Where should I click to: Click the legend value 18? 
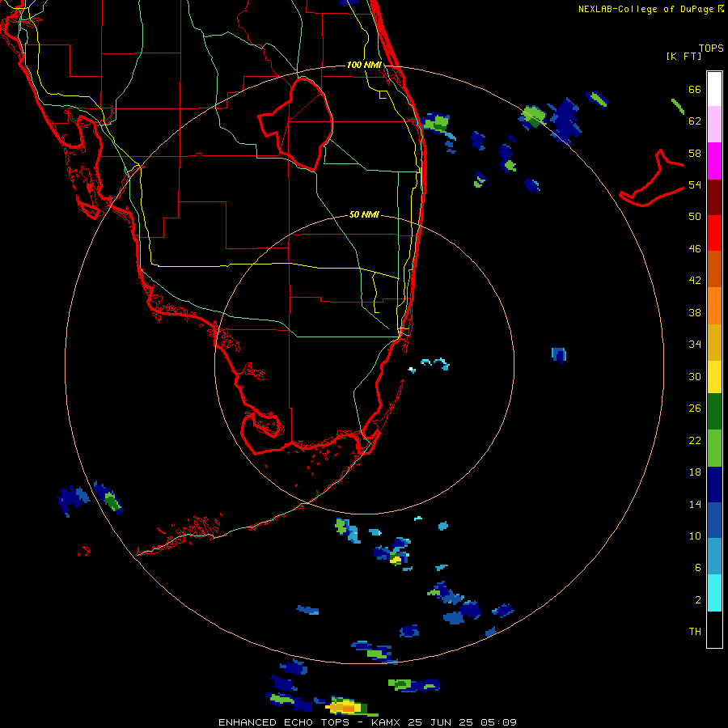coord(695,472)
